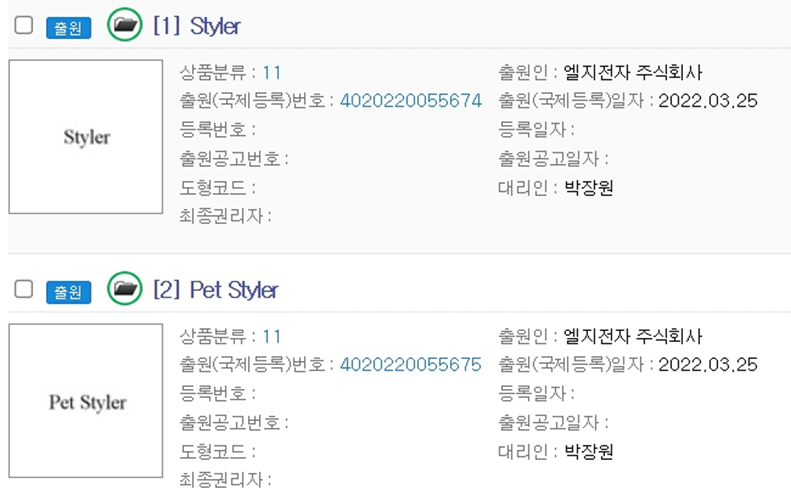The height and width of the screenshot is (495, 791).
Task: Click class 11 in the [1] Styler result
Action: (x=272, y=73)
